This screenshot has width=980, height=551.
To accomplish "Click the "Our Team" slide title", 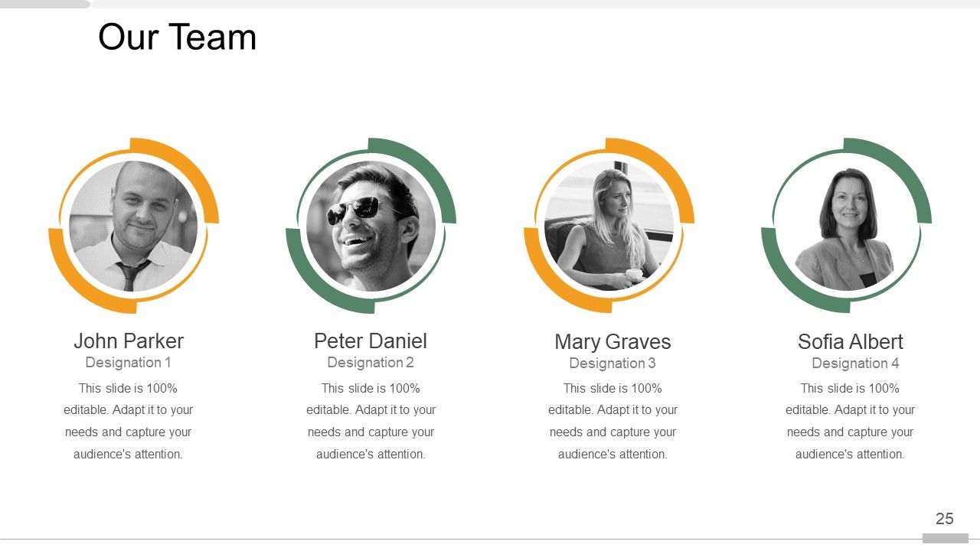I will click(x=177, y=37).
